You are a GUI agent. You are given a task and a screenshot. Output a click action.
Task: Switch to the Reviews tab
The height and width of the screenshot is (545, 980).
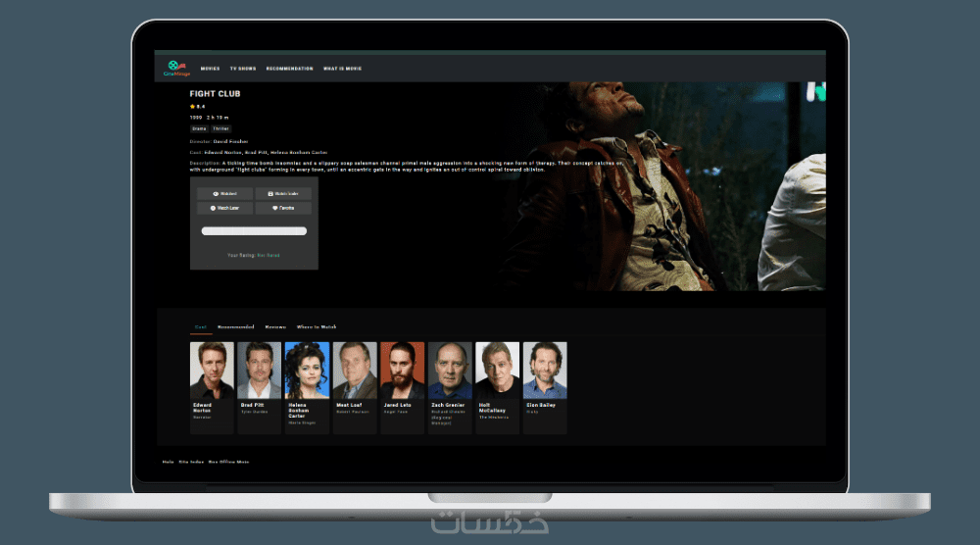(275, 326)
